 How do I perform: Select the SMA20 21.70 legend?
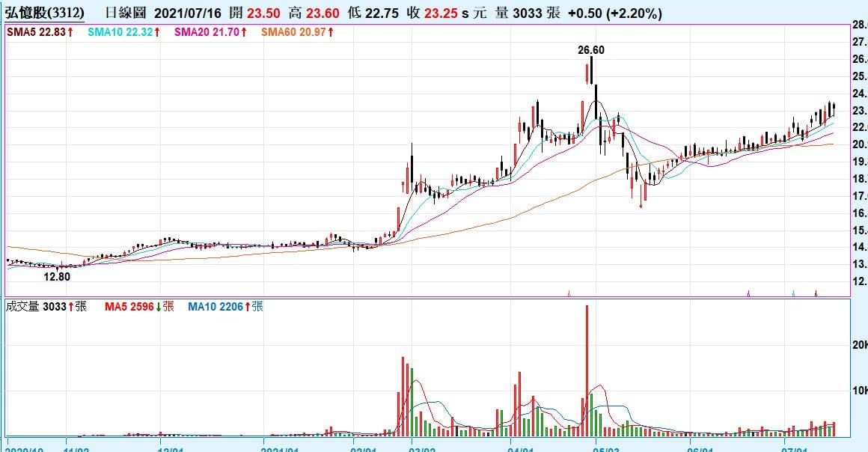point(211,32)
